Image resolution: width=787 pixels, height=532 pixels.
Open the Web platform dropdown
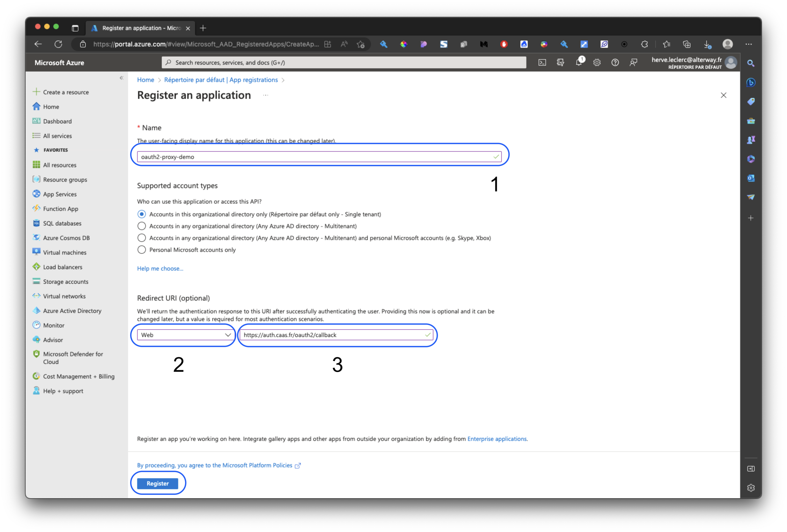pos(185,335)
